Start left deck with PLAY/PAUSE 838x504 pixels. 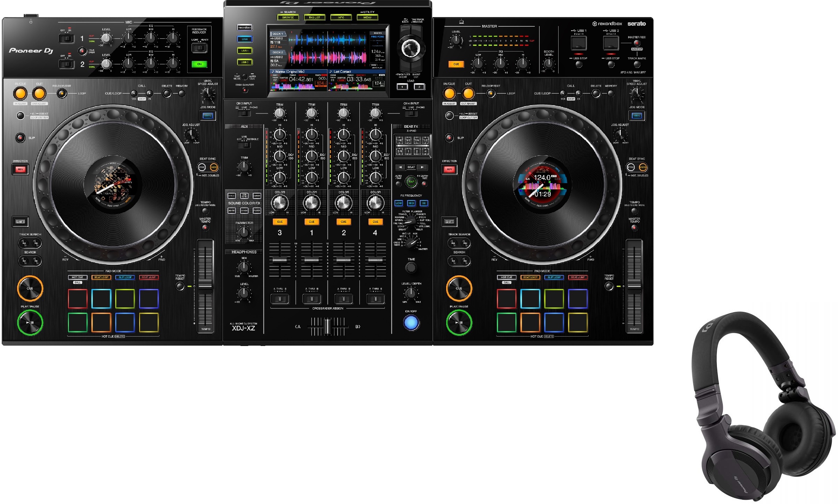[x=30, y=322]
